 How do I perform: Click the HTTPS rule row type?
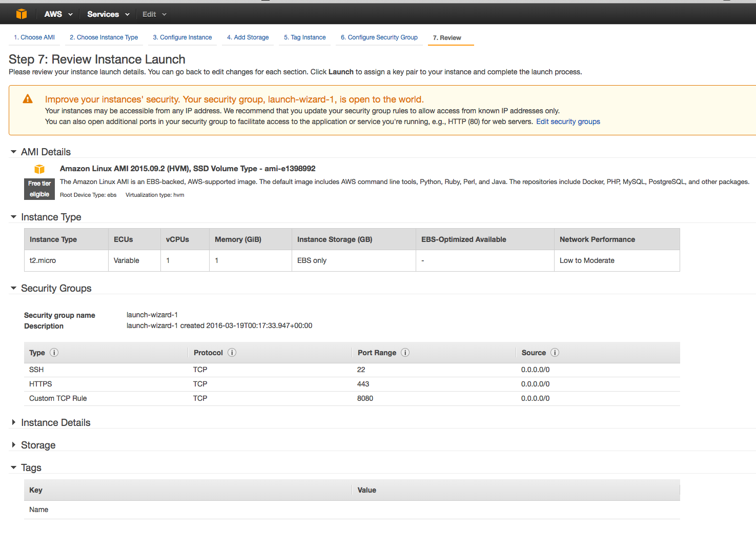pos(40,384)
